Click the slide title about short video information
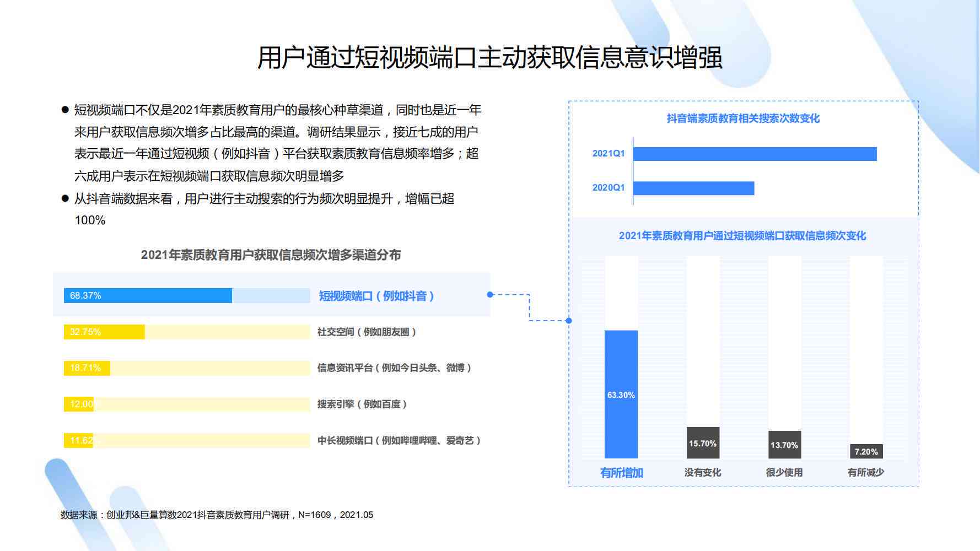Image resolution: width=980 pixels, height=551 pixels. [489, 58]
